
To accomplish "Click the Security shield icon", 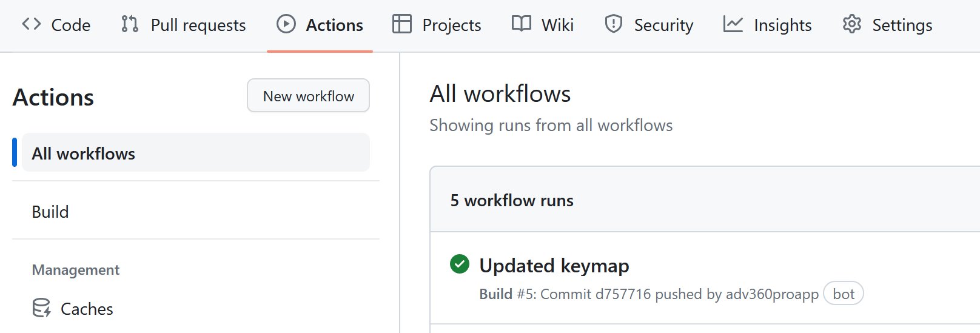I will (x=614, y=24).
